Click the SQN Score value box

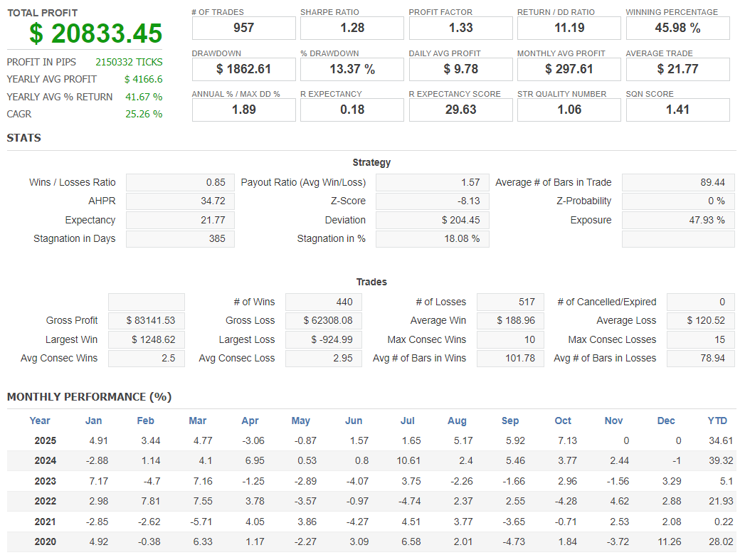(x=677, y=110)
